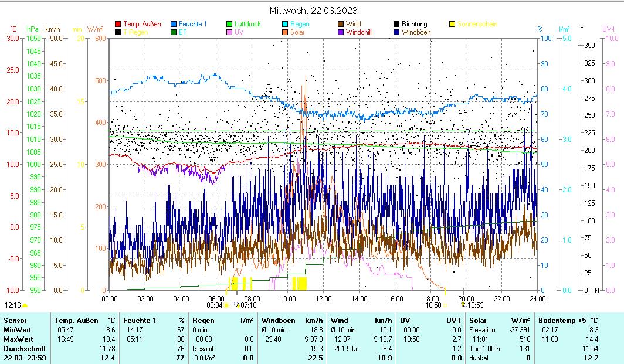Click the Temp. Außen table column header
The width and height of the screenshot is (624, 364).
click(x=76, y=321)
